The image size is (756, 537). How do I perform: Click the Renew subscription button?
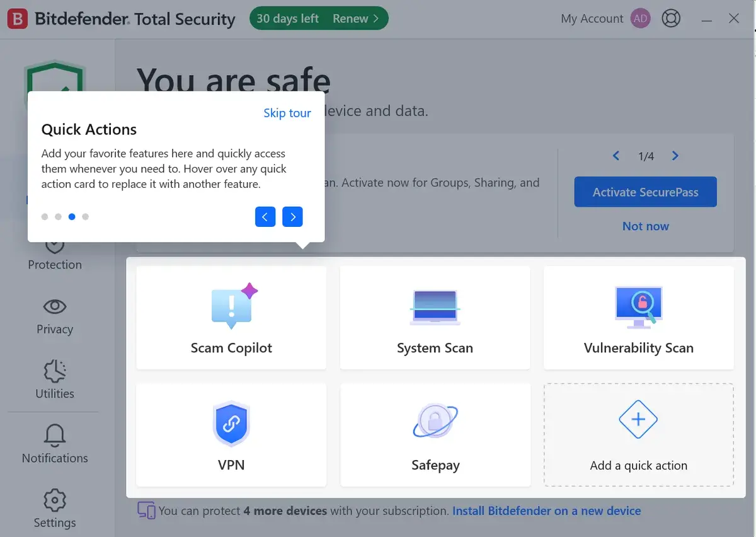point(355,19)
